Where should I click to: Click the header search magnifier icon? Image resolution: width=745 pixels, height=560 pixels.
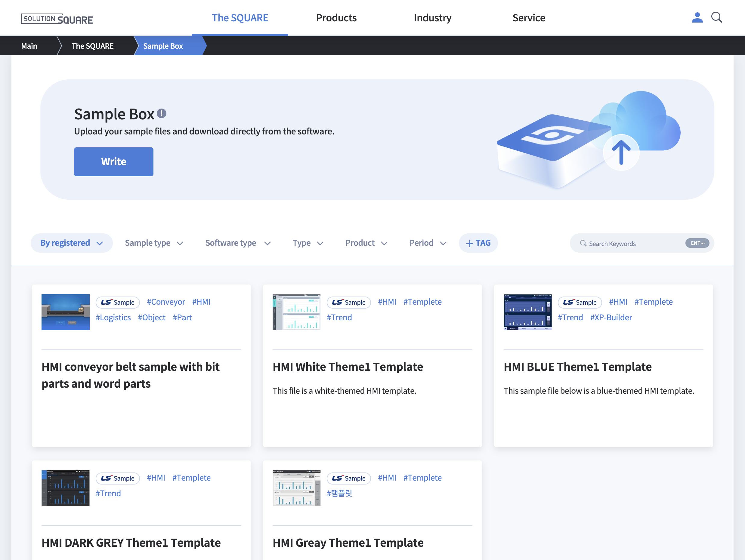(x=716, y=17)
